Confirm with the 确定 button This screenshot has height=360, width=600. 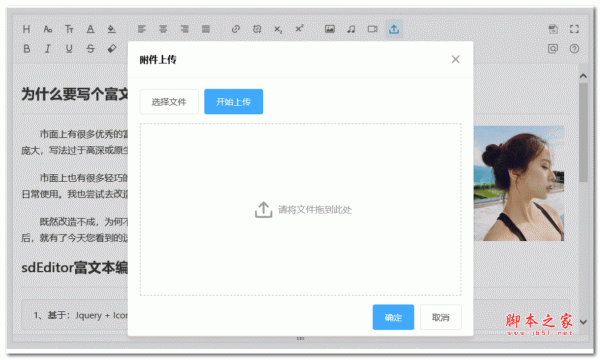393,317
